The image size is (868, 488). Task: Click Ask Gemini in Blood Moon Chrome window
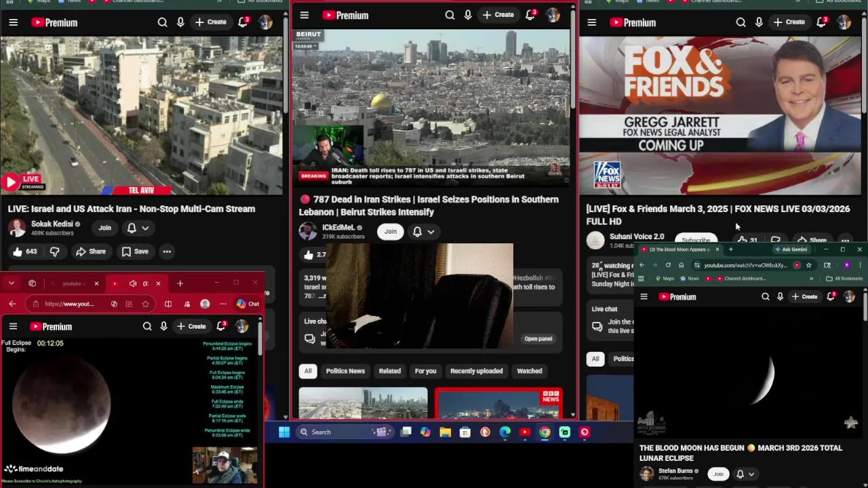point(791,249)
